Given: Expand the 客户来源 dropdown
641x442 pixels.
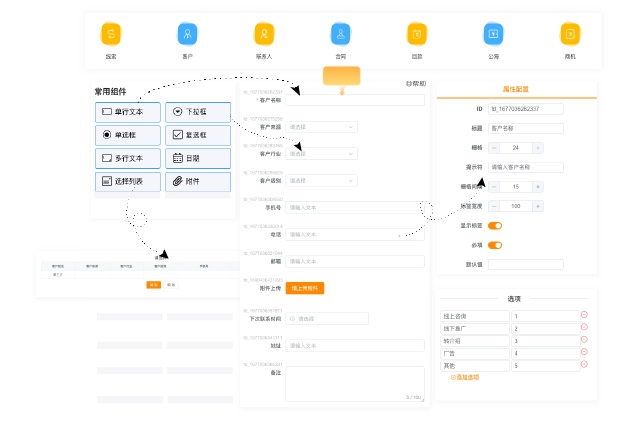Looking at the screenshot, I should pos(321,127).
